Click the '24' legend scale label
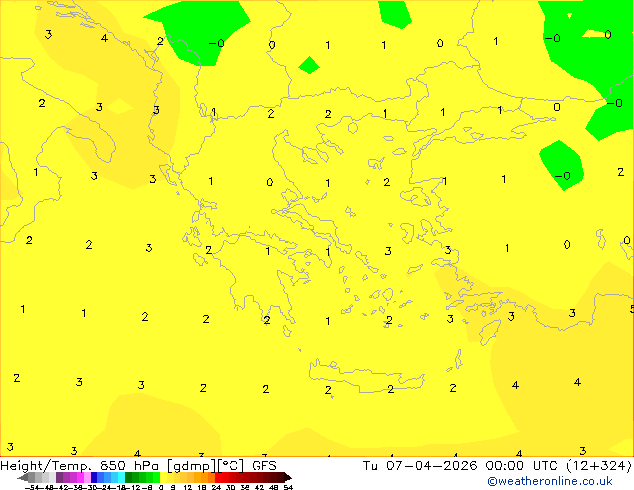Screen dimensions: 634x490 tap(216, 487)
